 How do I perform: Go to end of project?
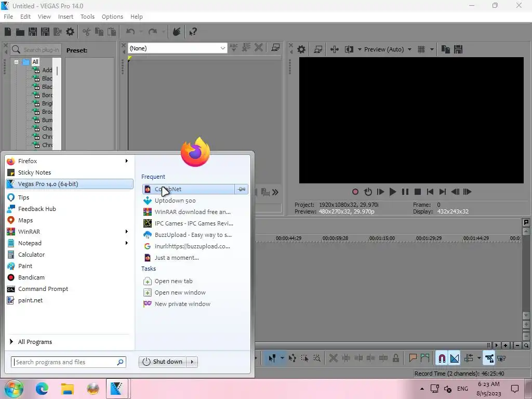point(443,192)
